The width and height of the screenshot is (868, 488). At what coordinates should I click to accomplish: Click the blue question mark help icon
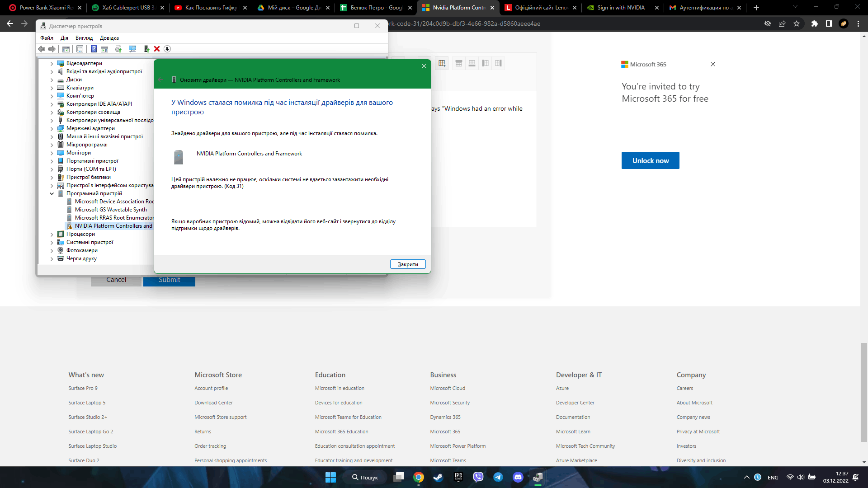(94, 49)
